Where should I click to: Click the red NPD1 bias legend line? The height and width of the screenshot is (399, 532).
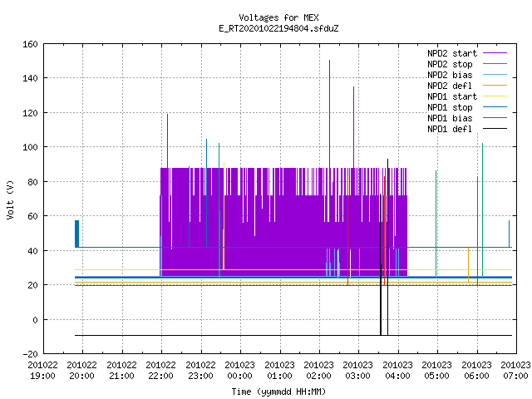click(x=495, y=118)
